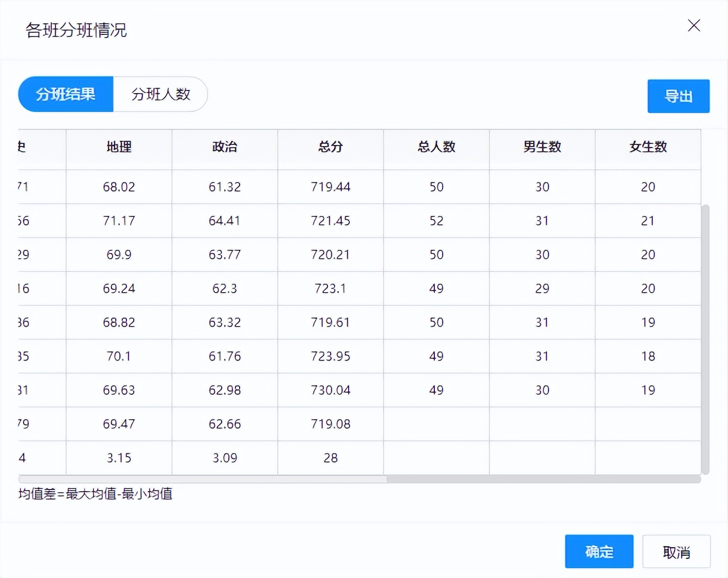Select the highest total score 730.04

pyautogui.click(x=330, y=390)
